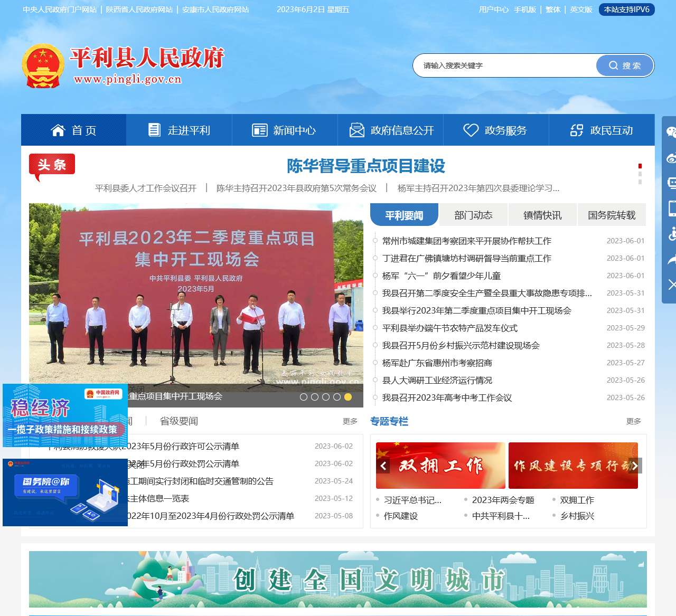Viewport: 676px width, 616px height.
Task: Open the WeChat sharing icon in sidebar
Action: pos(671,131)
